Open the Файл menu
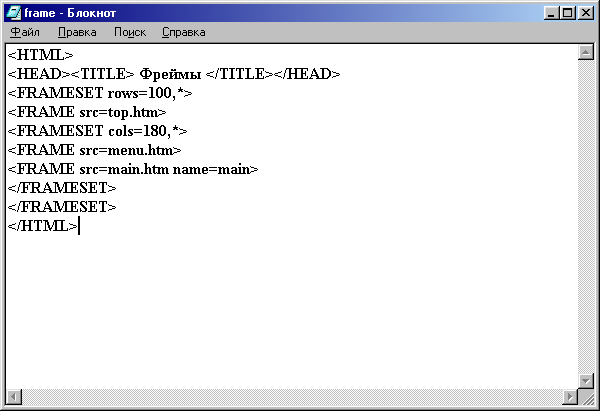 pyautogui.click(x=25, y=32)
